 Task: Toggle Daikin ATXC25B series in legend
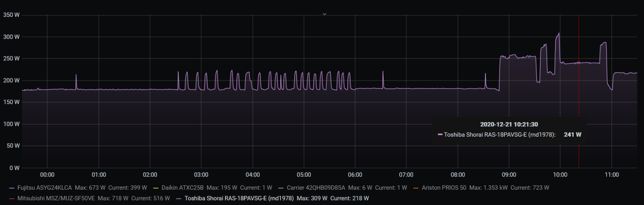coord(182,188)
